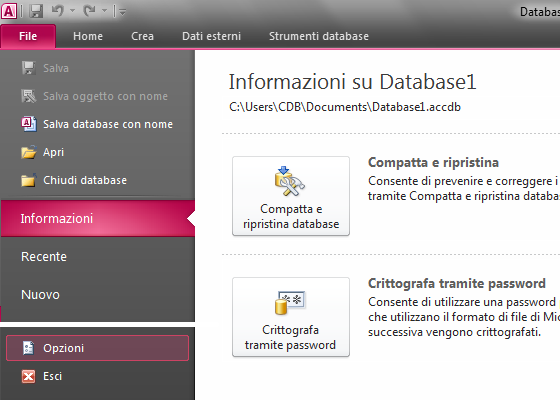
Task: Click the Compatta e ripristina database button
Action: (x=291, y=196)
